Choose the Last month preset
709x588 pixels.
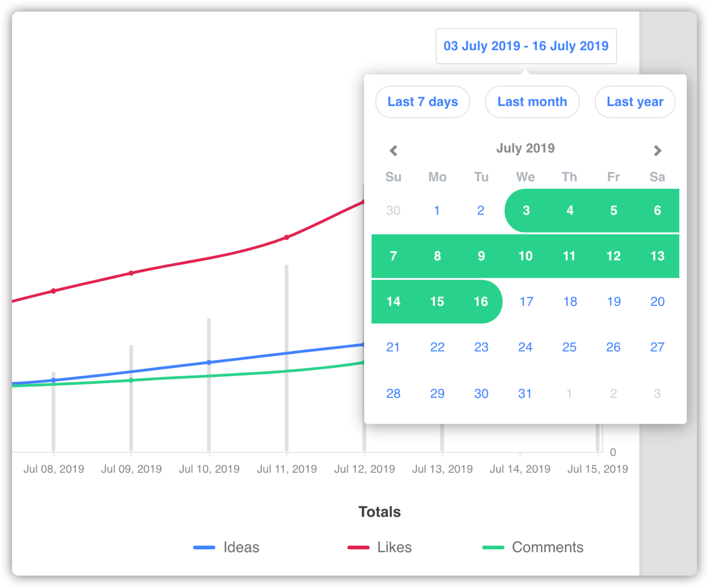click(532, 102)
